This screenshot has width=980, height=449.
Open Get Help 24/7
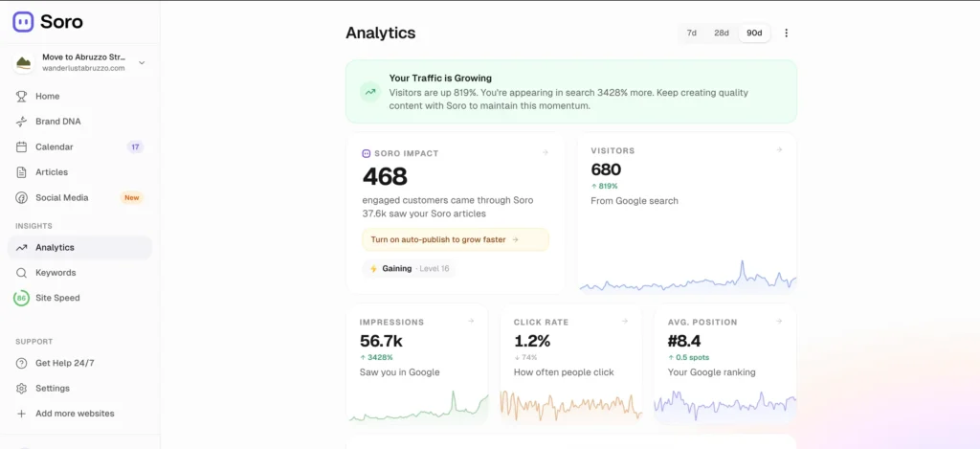click(x=79, y=364)
